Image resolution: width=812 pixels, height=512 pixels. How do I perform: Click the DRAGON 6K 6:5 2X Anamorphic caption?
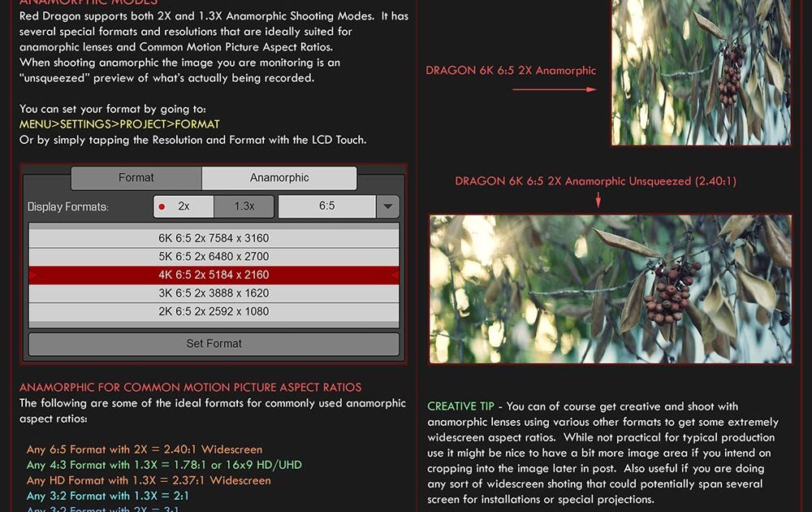511,71
